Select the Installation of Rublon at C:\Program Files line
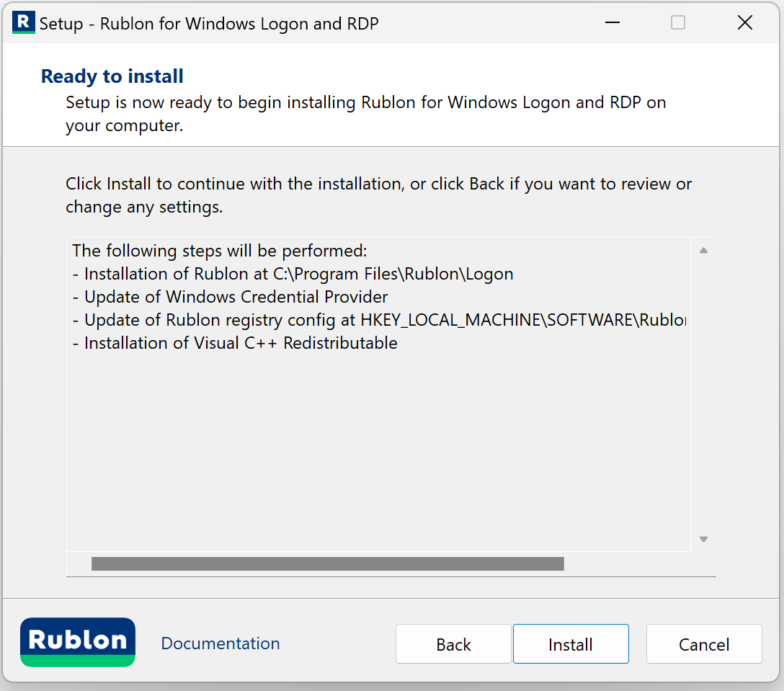 [298, 274]
